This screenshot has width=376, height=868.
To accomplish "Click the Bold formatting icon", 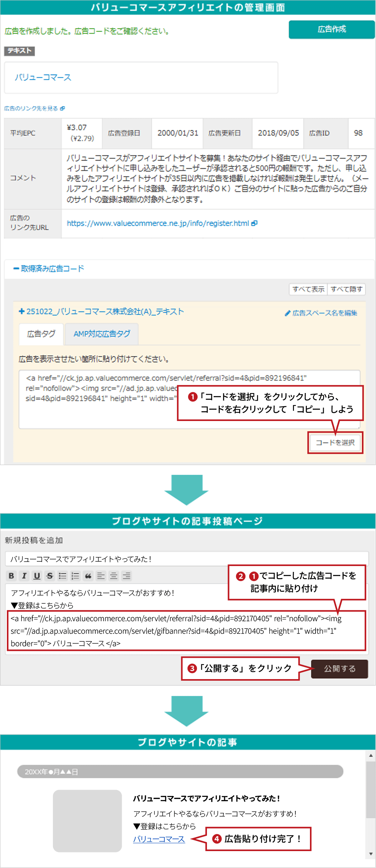I will 12,575.
